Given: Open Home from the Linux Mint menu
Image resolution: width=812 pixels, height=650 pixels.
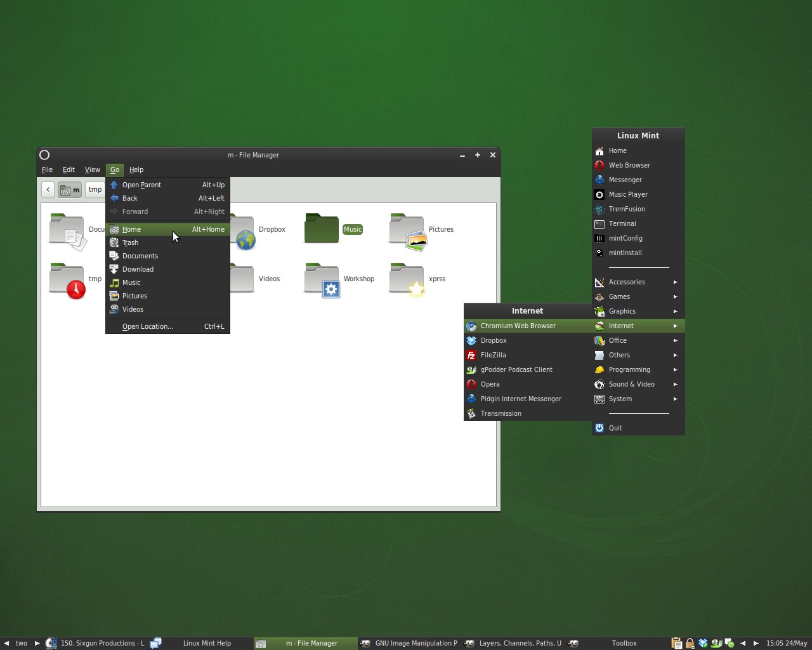Looking at the screenshot, I should coord(638,150).
